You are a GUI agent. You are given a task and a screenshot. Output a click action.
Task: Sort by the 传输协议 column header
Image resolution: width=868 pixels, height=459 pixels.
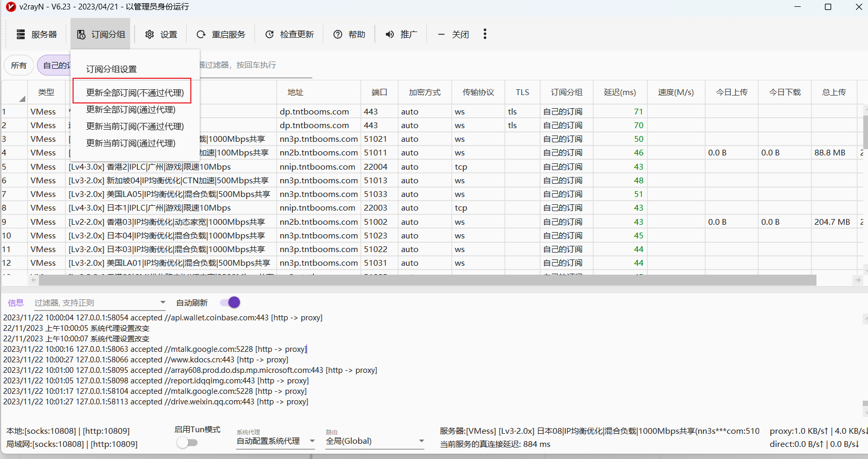click(478, 92)
